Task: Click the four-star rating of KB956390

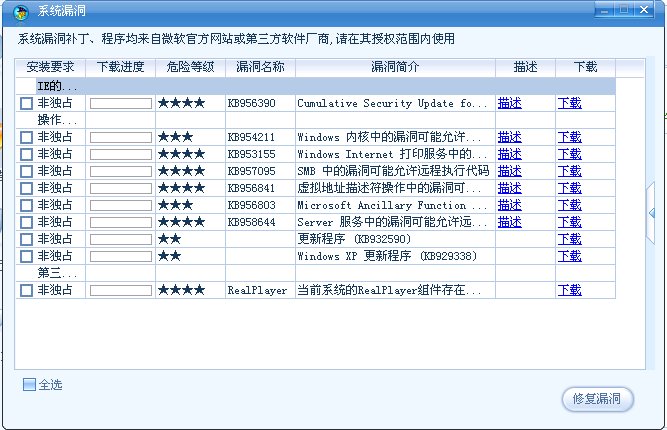Action: (182, 103)
